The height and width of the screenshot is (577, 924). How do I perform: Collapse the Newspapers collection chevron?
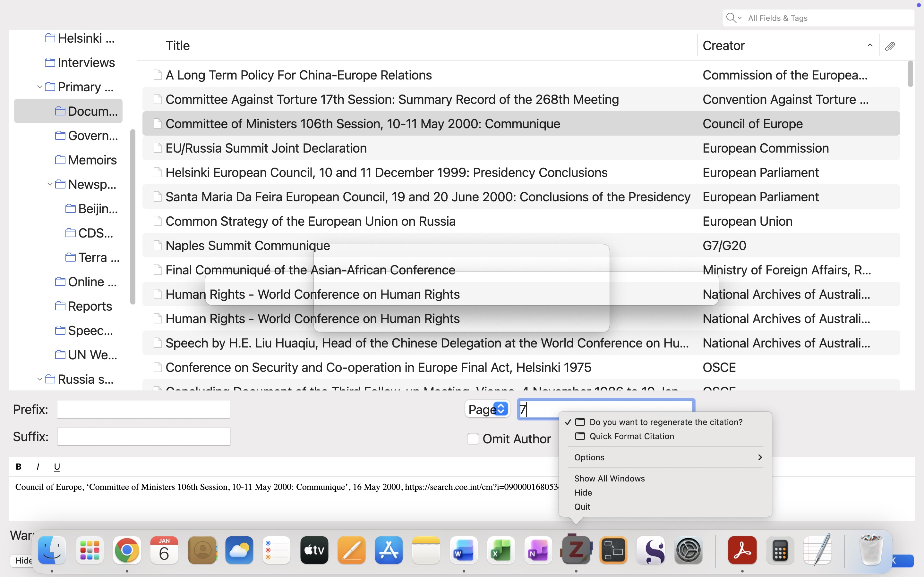coord(50,184)
